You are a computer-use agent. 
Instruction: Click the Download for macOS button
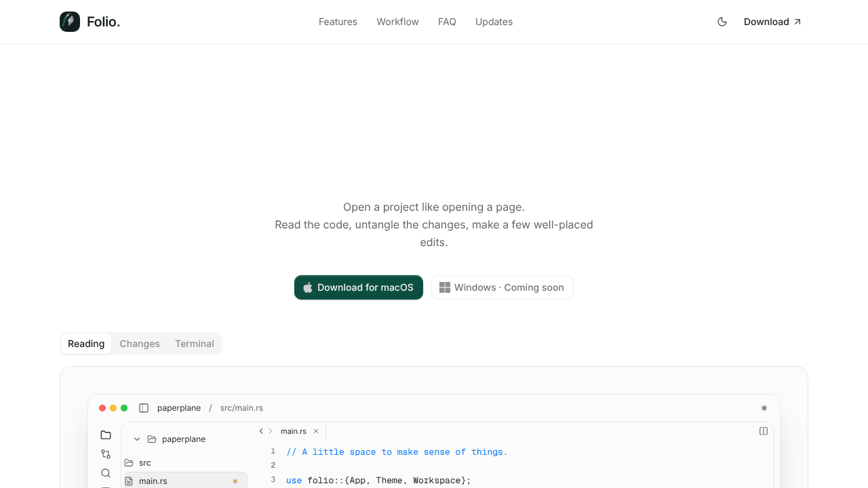359,287
